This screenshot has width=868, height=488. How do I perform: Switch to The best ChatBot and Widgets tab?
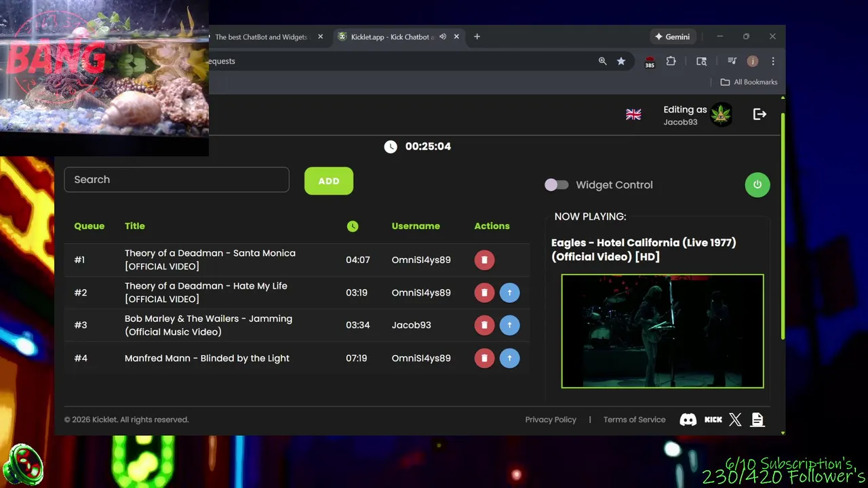[260, 37]
